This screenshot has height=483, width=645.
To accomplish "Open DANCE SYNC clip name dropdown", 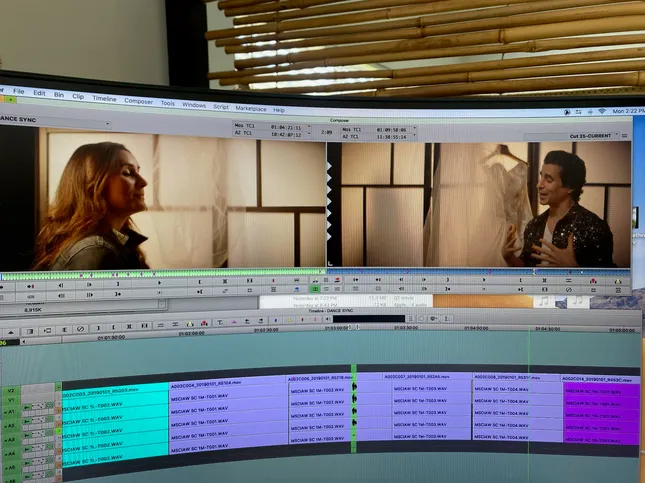I will pyautogui.click(x=108, y=123).
